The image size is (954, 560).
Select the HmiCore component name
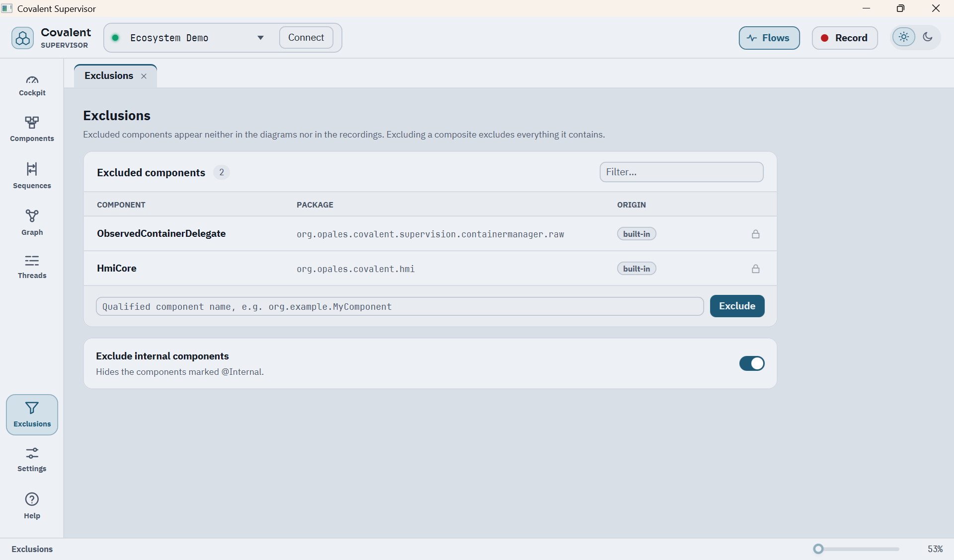[117, 268]
